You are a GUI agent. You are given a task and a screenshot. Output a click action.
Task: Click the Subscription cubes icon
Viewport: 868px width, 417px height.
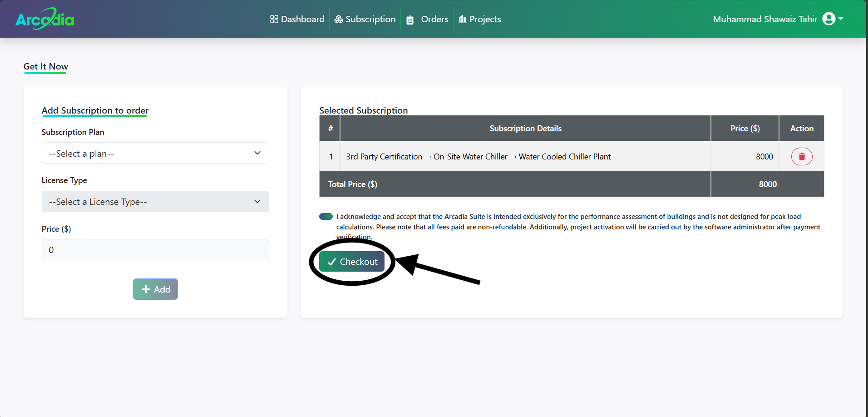pos(339,19)
